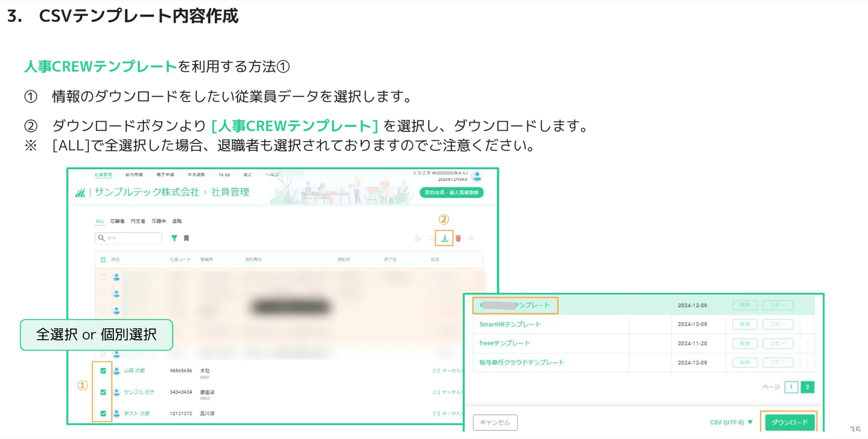This screenshot has height=439, width=868.
Task: Open the CSV (UTF-8) encoding dropdown
Action: 731,422
